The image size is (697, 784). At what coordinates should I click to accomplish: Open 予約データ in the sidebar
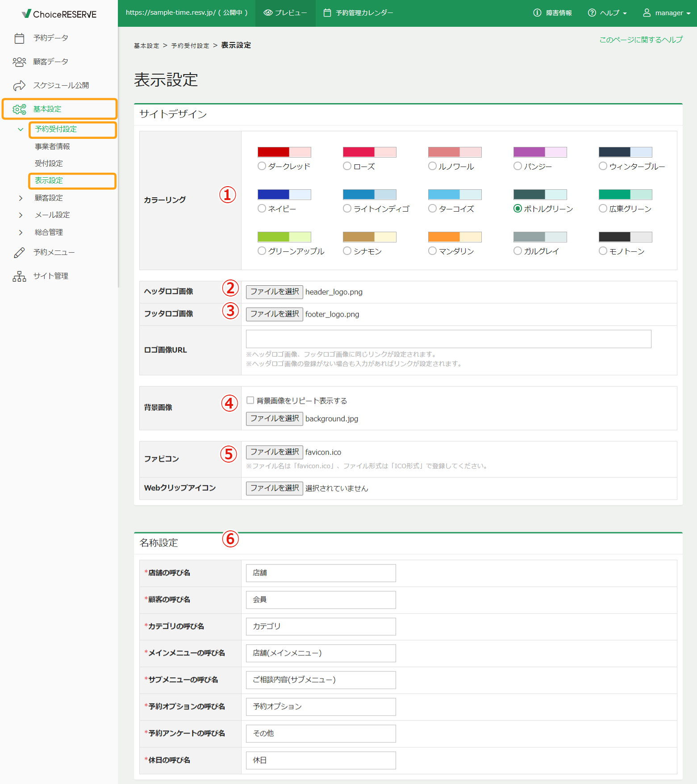click(51, 38)
